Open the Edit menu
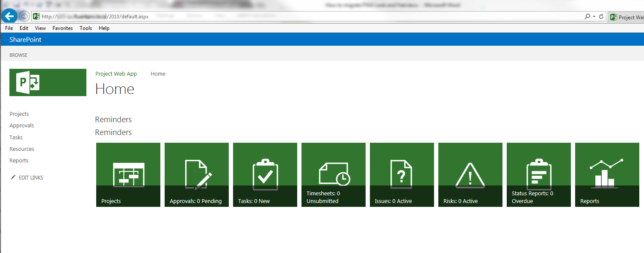Viewport: 644px width, 253px height. pyautogui.click(x=24, y=28)
